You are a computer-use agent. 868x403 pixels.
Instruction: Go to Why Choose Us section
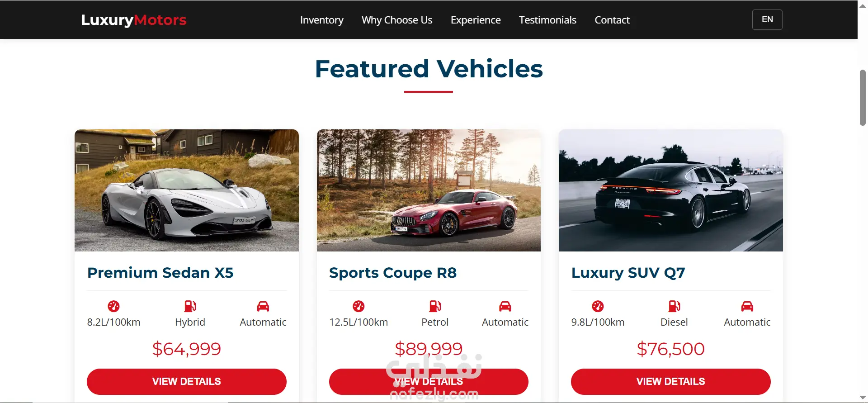coord(397,20)
